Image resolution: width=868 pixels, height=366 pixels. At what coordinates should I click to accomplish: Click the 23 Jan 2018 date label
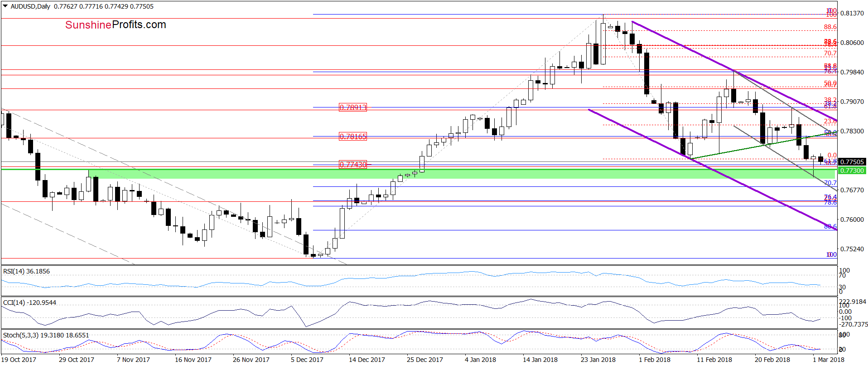pyautogui.click(x=598, y=360)
